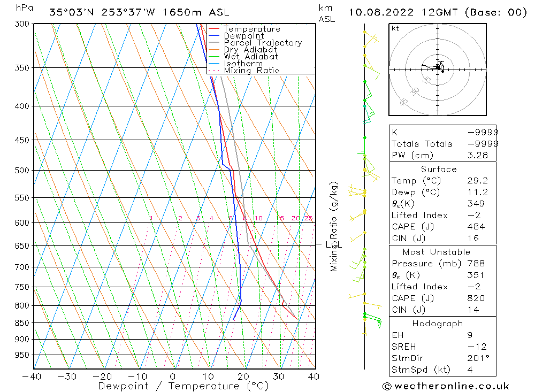Click the km ASL axis heading
Image resolution: width=535 pixels, height=392 pixels.
point(326,13)
